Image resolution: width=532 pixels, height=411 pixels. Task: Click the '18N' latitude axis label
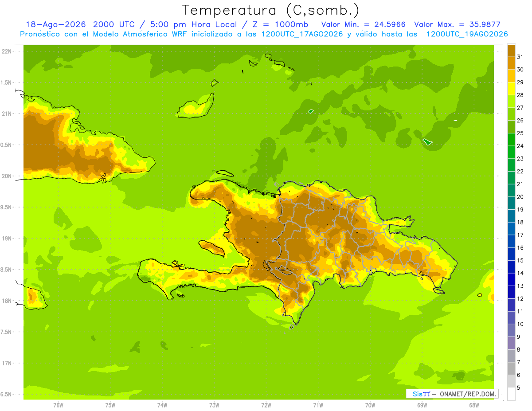[x=7, y=301]
